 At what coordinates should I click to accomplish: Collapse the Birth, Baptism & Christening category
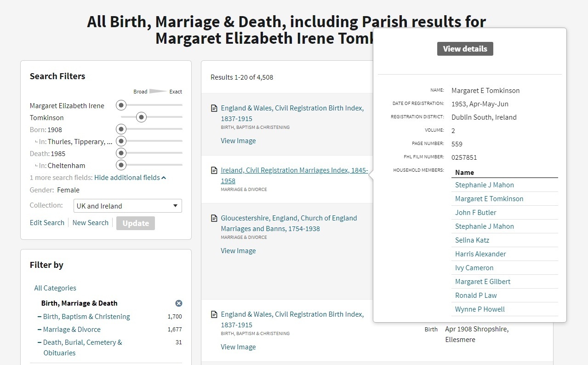point(40,317)
